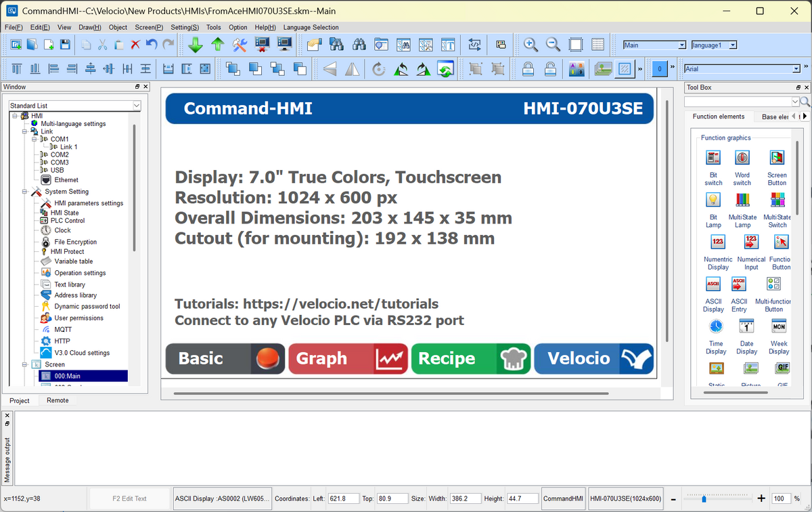812x512 pixels.
Task: Click the Align top edges icon
Action: [16, 68]
